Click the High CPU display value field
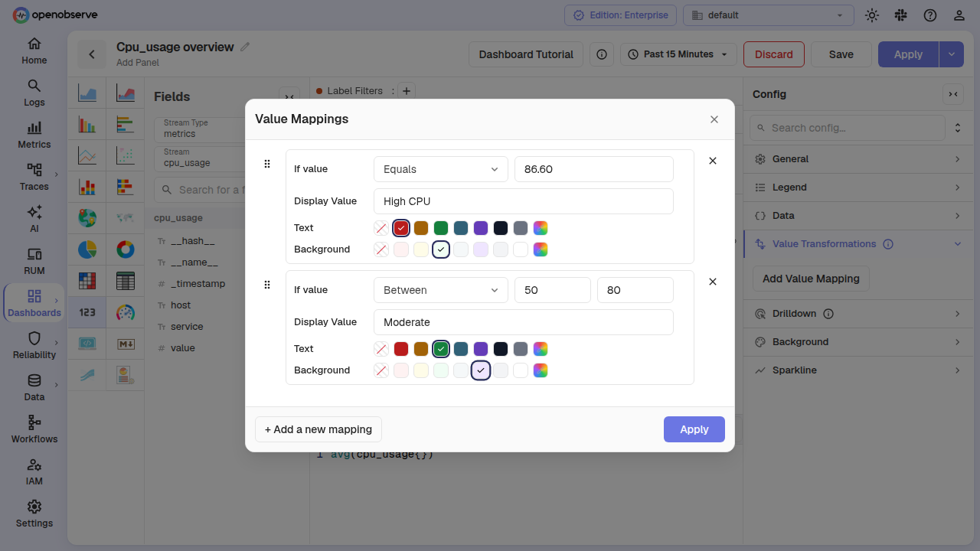This screenshot has height=551, width=980. point(524,201)
